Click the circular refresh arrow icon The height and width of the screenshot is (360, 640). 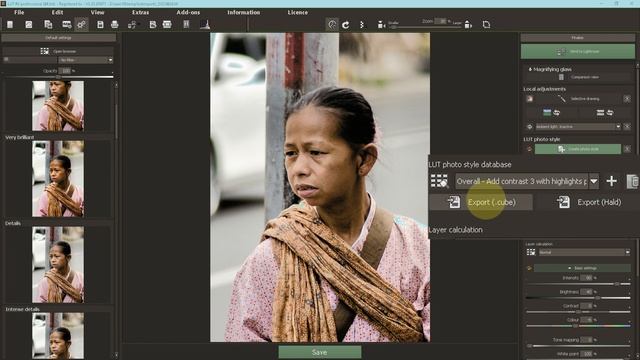pyautogui.click(x=346, y=25)
